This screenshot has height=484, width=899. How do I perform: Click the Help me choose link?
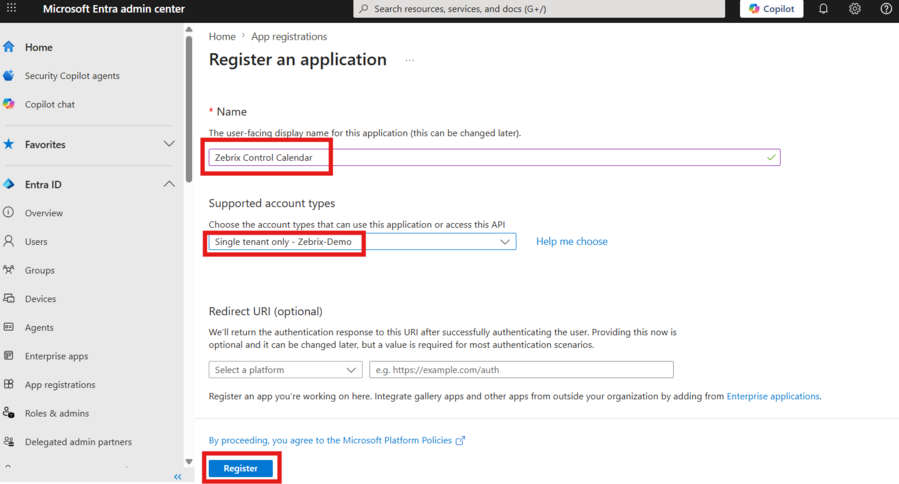tap(572, 241)
